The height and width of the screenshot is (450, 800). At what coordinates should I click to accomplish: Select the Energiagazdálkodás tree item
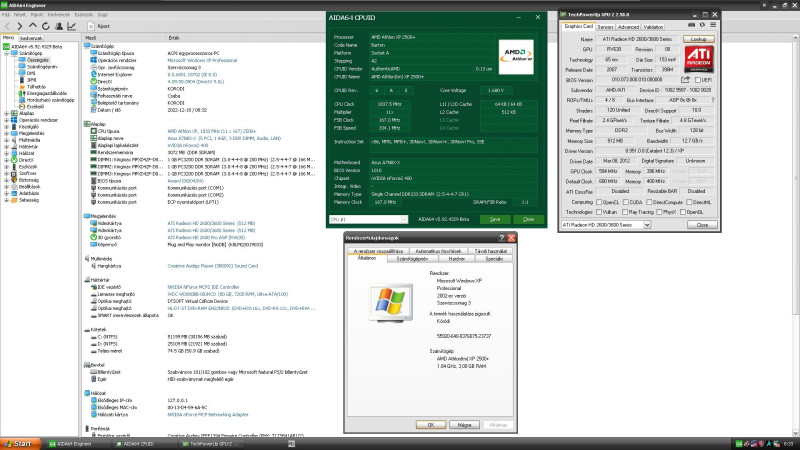[x=46, y=93]
